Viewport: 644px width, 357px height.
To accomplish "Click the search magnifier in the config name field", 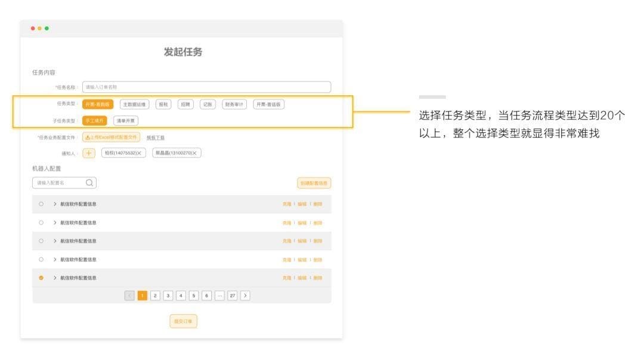I will coord(89,183).
